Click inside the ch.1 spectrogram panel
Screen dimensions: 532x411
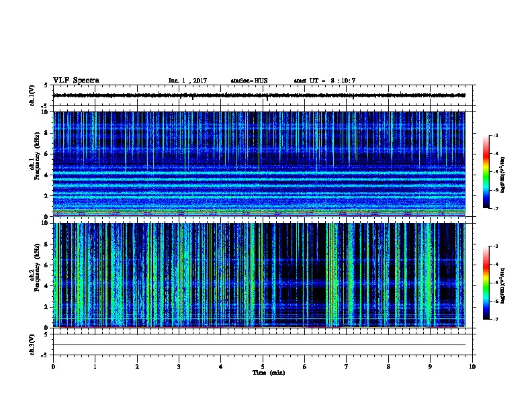click(x=259, y=164)
